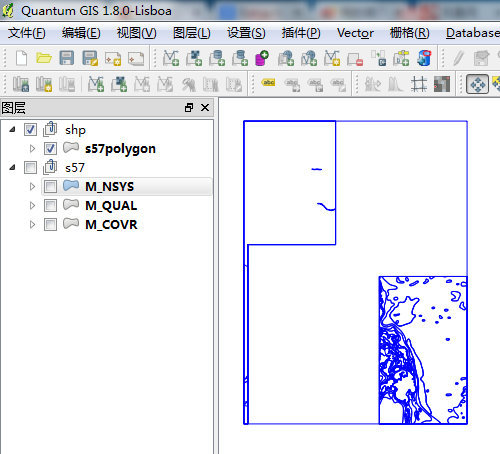The height and width of the screenshot is (454, 500).
Task: Select the Pan Map four-arrow tool
Action: [x=477, y=84]
